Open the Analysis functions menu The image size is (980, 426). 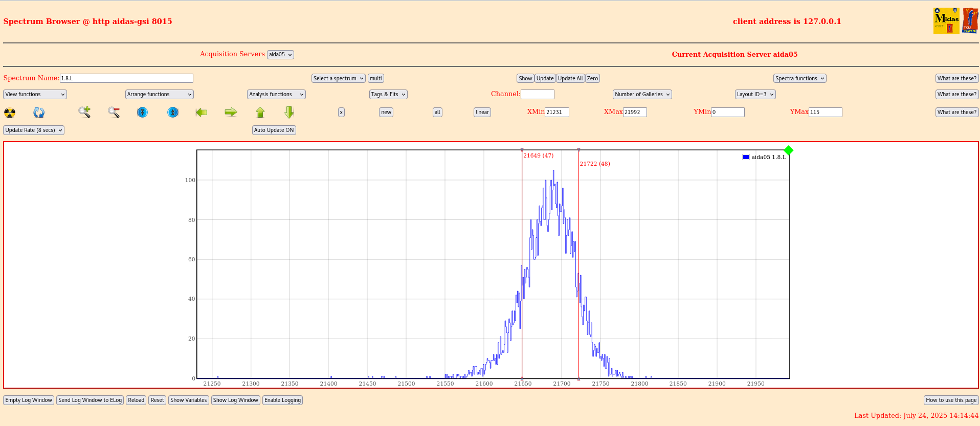point(276,94)
